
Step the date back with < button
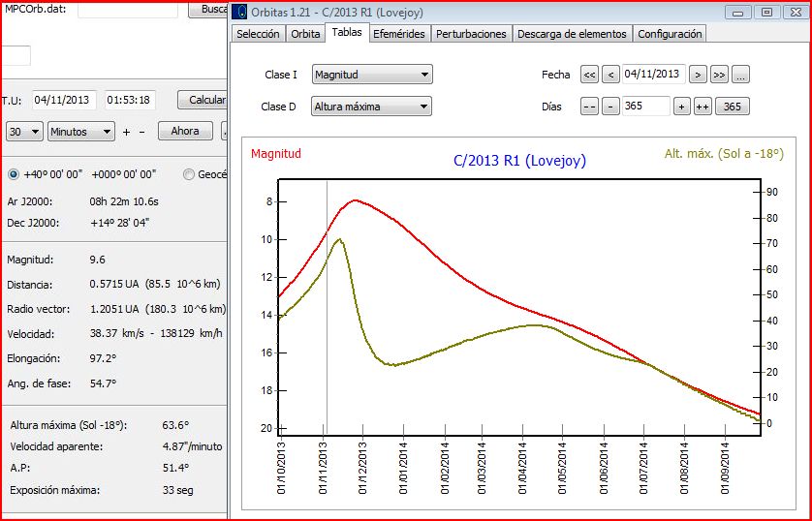(610, 75)
